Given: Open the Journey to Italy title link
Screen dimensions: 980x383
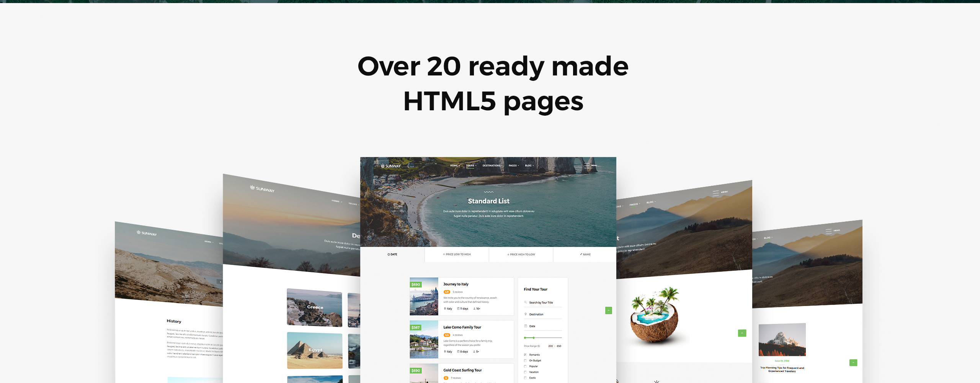Looking at the screenshot, I should point(456,284).
